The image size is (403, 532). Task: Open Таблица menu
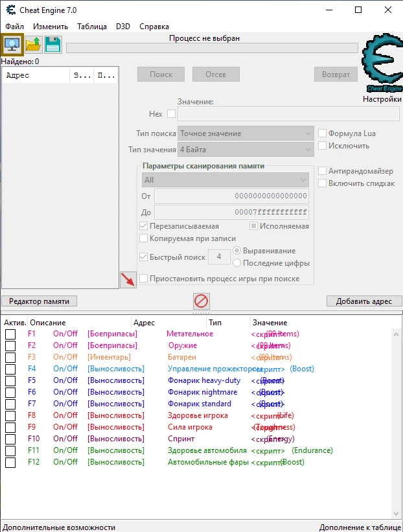point(92,27)
